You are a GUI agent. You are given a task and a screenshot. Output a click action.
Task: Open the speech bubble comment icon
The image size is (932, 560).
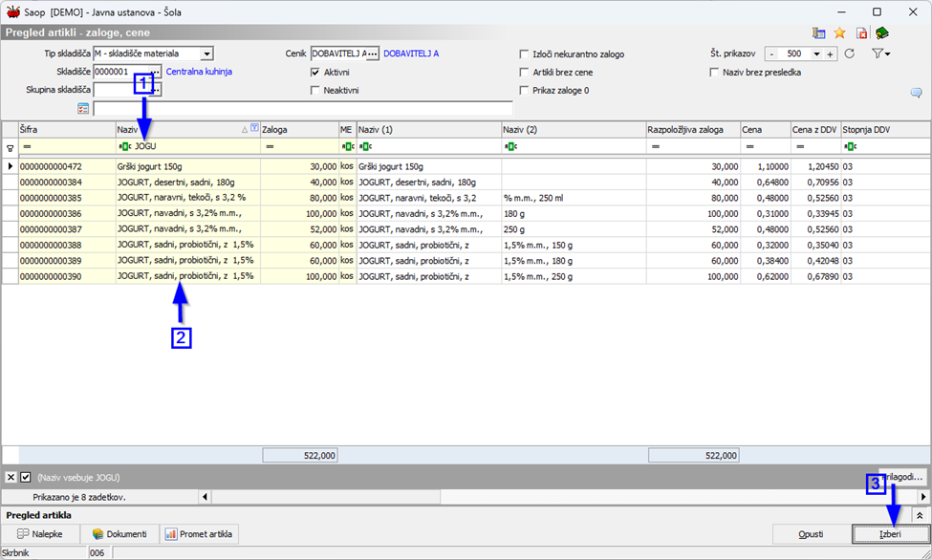point(916,93)
